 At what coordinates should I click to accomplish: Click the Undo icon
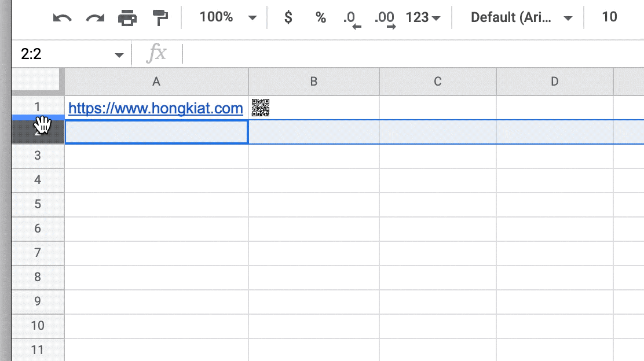[64, 17]
